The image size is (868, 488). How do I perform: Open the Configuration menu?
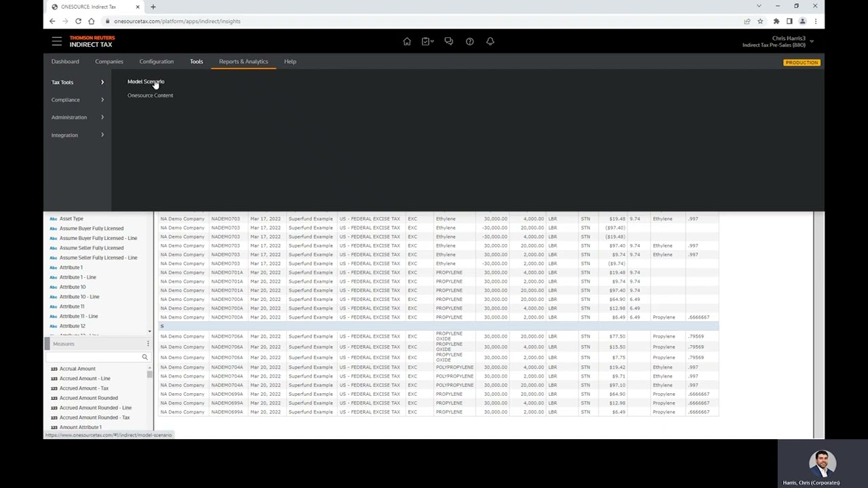pos(157,62)
